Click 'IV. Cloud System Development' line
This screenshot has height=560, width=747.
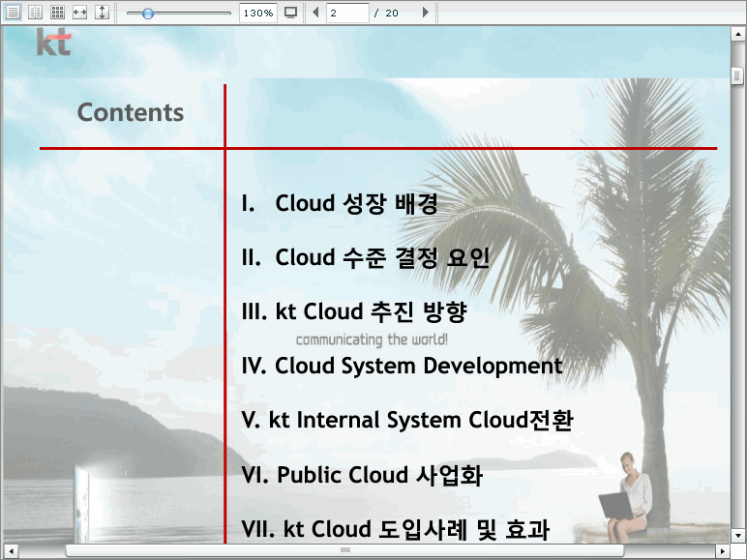tap(403, 367)
